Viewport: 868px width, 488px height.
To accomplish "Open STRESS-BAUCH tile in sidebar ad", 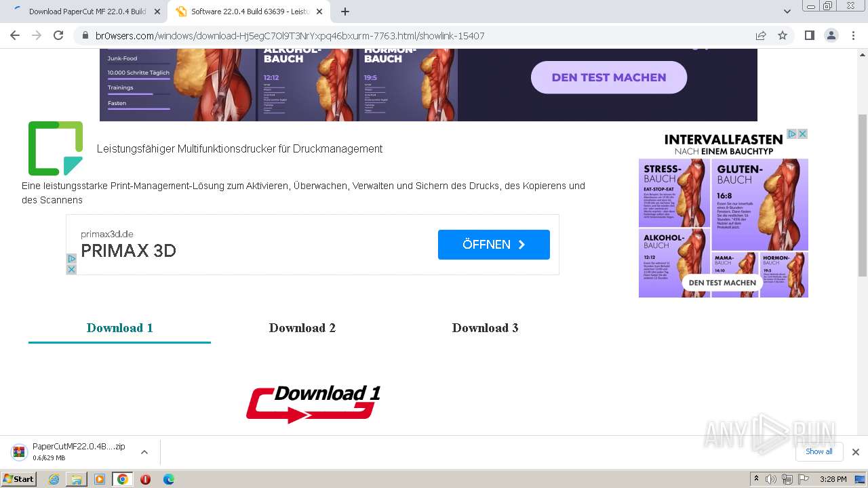I will (674, 193).
